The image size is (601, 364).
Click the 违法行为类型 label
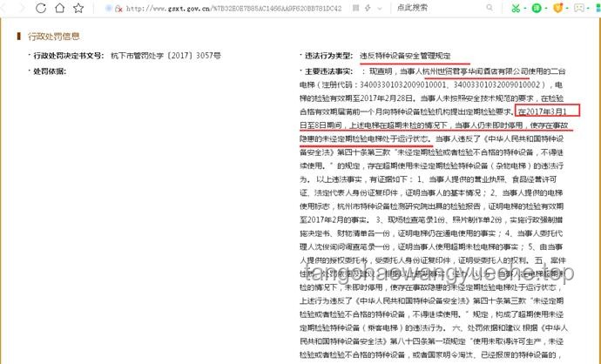328,56
